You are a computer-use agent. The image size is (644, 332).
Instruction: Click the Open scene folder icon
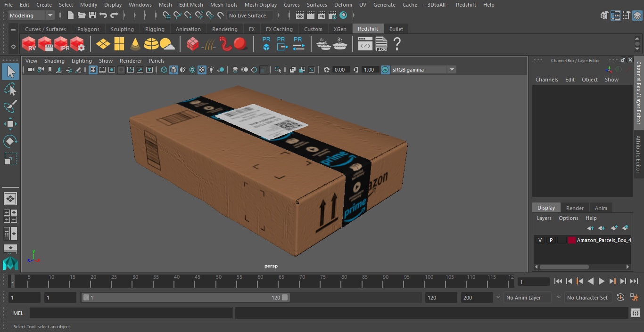click(x=82, y=16)
